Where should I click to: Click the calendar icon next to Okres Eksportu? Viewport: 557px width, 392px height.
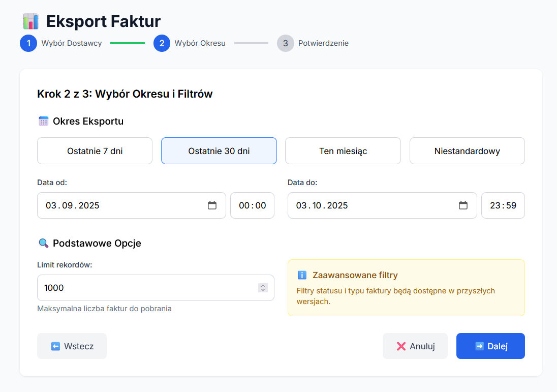pyautogui.click(x=43, y=122)
